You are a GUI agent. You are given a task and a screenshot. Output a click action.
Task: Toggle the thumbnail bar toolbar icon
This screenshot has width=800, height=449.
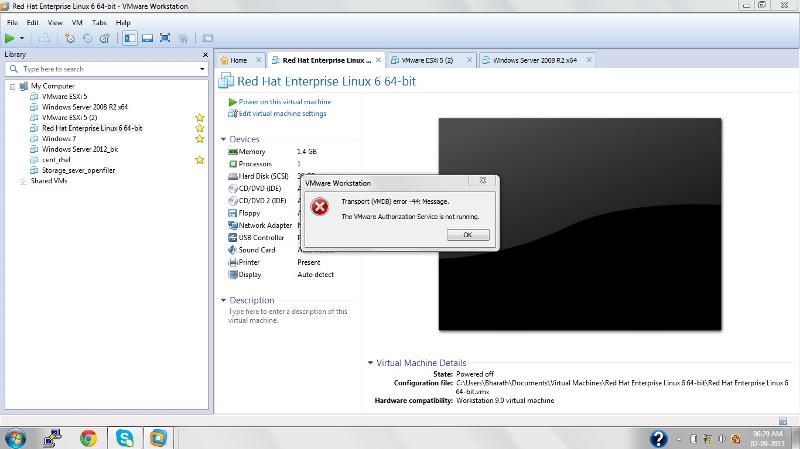click(147, 38)
